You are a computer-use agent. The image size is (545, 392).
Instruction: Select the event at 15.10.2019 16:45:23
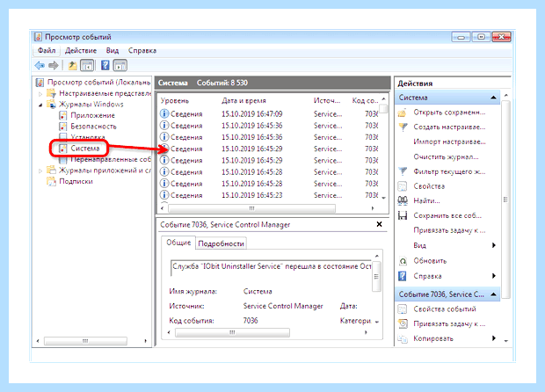[268, 195]
